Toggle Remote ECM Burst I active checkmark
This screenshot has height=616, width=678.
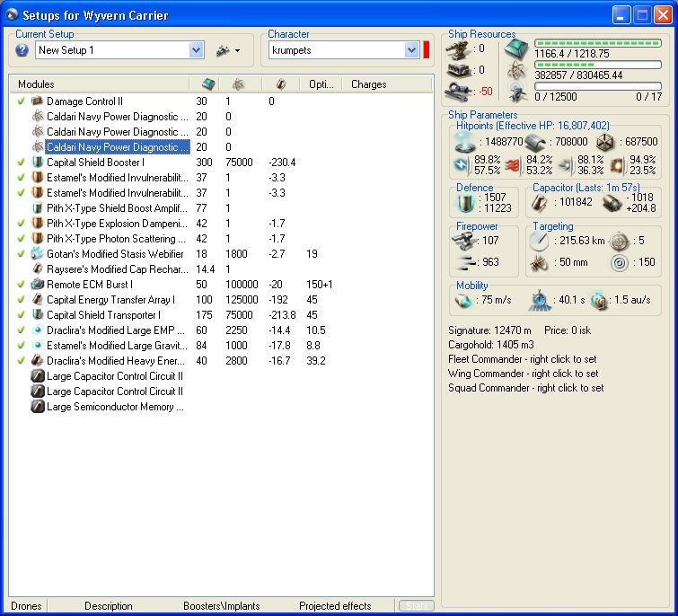(21, 285)
